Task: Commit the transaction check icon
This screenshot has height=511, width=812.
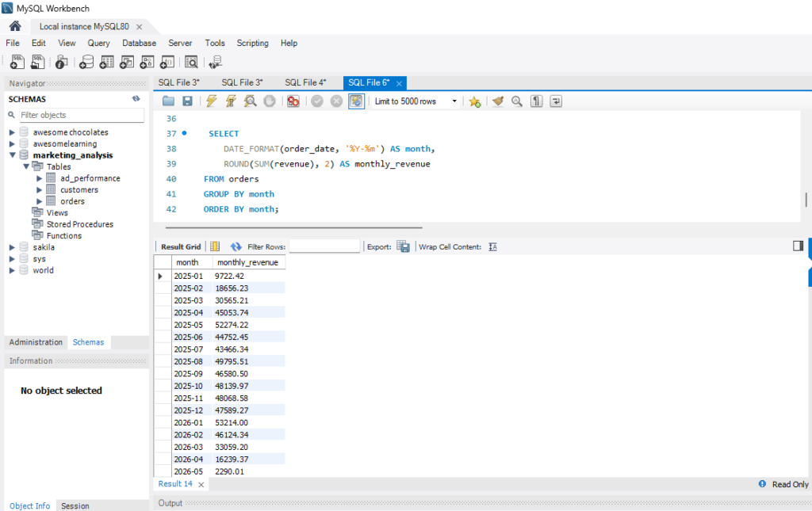Action: pos(317,101)
